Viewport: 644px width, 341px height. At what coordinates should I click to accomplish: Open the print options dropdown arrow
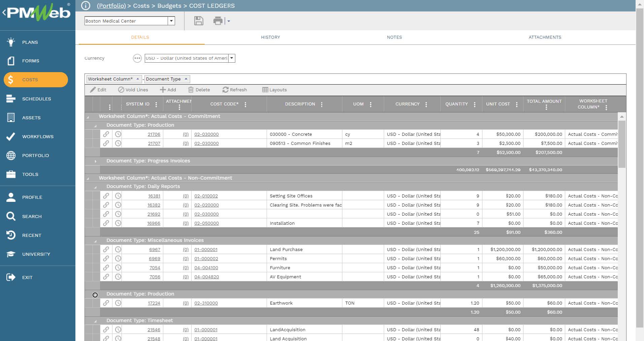[x=229, y=21]
